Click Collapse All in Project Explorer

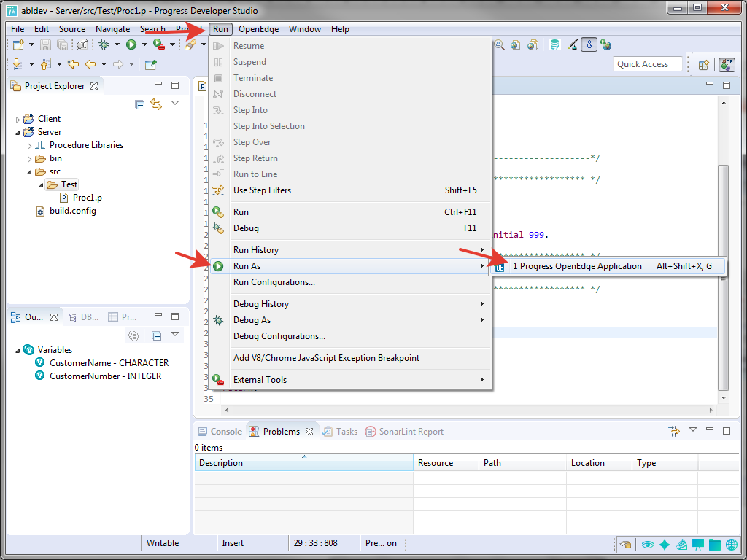(139, 104)
